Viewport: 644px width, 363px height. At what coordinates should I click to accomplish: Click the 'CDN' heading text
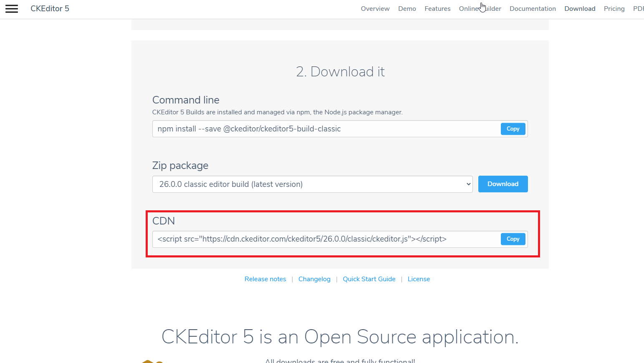click(164, 221)
